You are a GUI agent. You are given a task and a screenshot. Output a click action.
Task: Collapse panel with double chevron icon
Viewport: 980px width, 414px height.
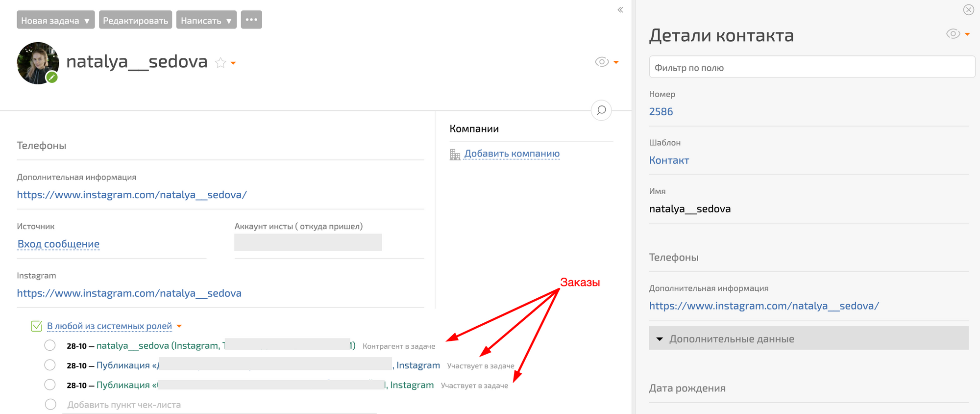pos(620,10)
